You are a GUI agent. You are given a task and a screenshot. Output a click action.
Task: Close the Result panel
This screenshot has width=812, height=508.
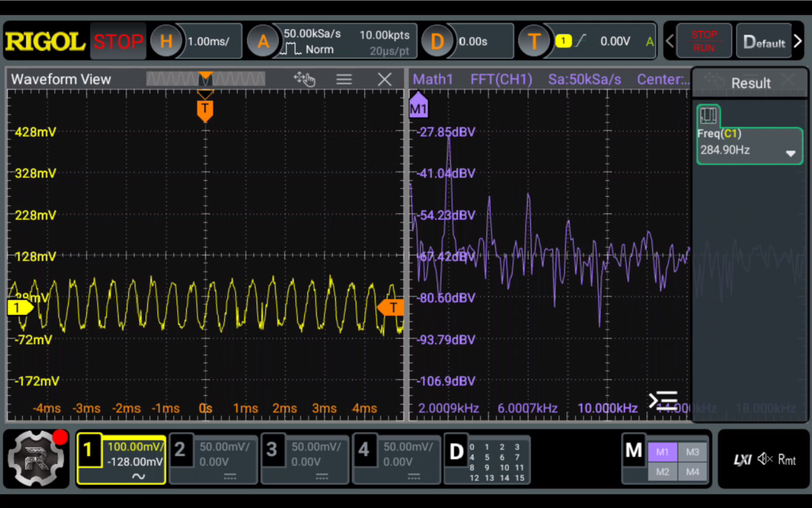point(788,80)
